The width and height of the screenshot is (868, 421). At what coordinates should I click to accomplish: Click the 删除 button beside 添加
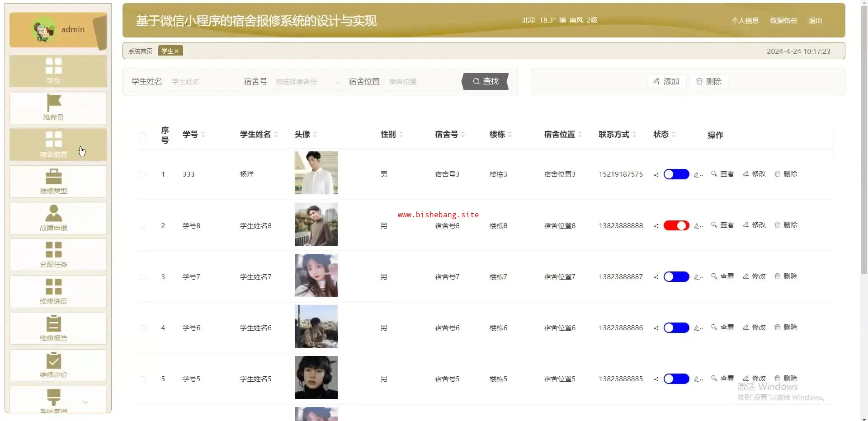click(708, 81)
